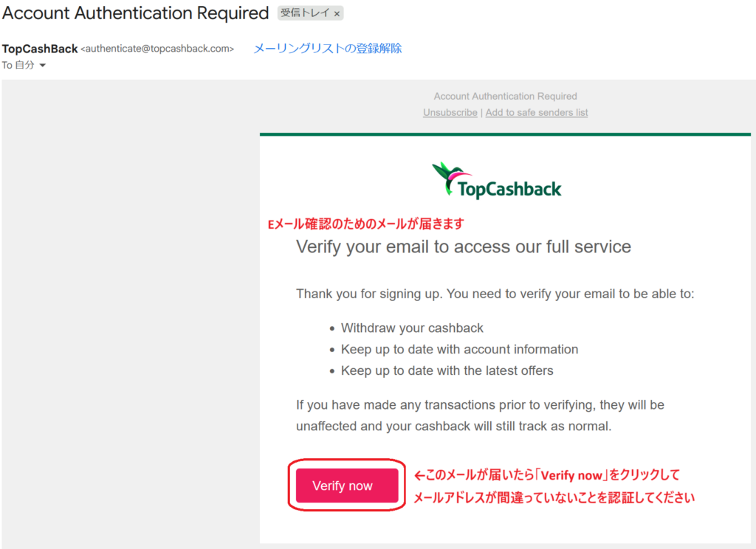Click the TopCashback hummingbird logo
Image resolution: width=756 pixels, height=549 pixels.
[x=497, y=180]
